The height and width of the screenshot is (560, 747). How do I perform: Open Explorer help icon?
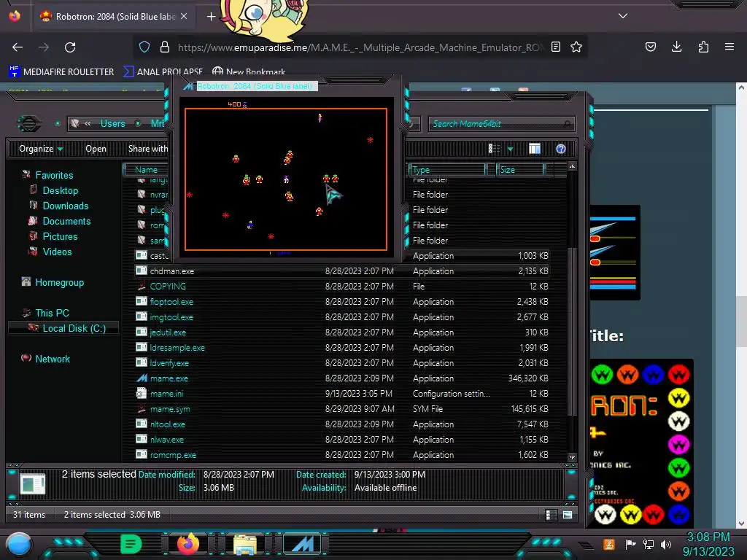(x=561, y=149)
